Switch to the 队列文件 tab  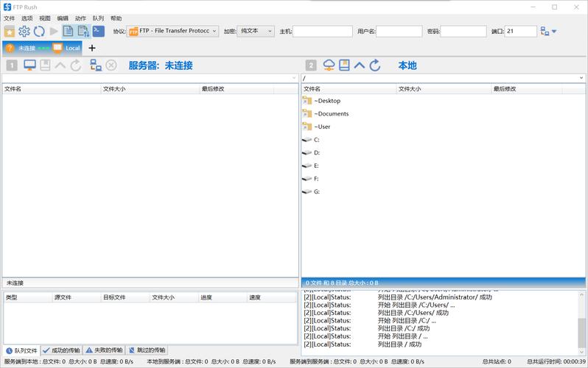22,350
